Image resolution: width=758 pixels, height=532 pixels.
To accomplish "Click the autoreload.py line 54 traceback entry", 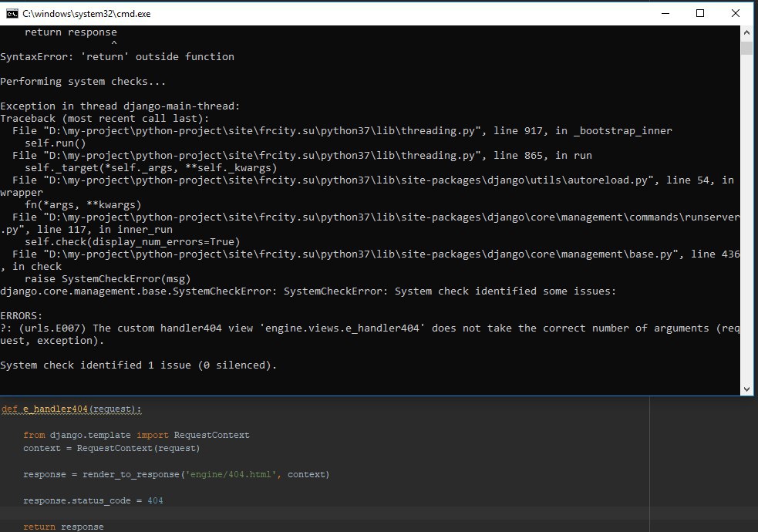I will pyautogui.click(x=367, y=186).
